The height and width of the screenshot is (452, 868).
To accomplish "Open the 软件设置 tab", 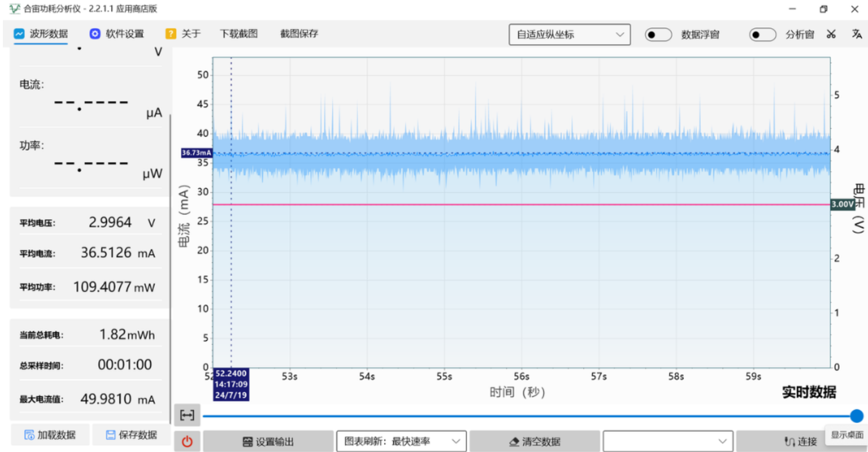I will tap(117, 34).
